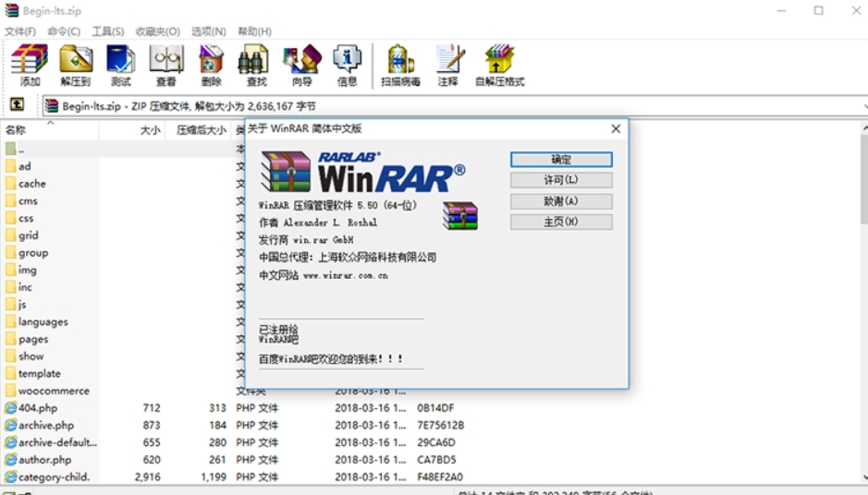Select the 'ad' folder icon

click(11, 166)
